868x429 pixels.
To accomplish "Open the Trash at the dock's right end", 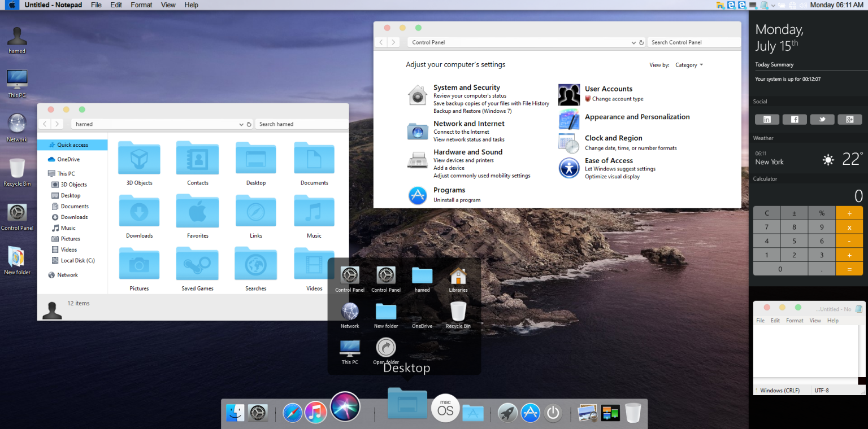I will (x=632, y=412).
